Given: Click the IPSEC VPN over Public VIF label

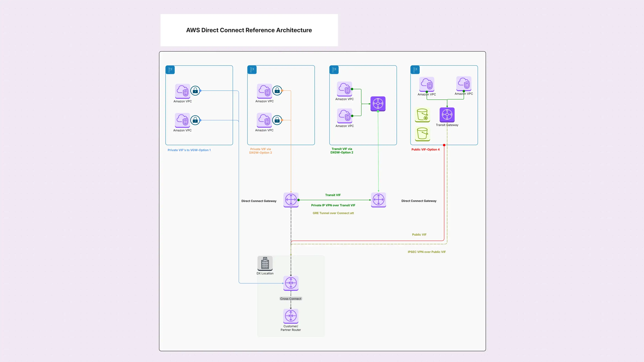Looking at the screenshot, I should tap(426, 252).
